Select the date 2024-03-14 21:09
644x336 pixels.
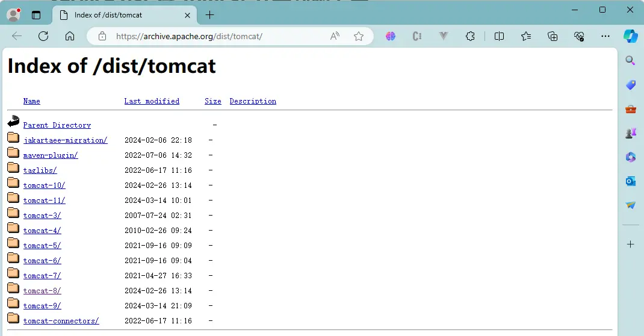point(158,306)
